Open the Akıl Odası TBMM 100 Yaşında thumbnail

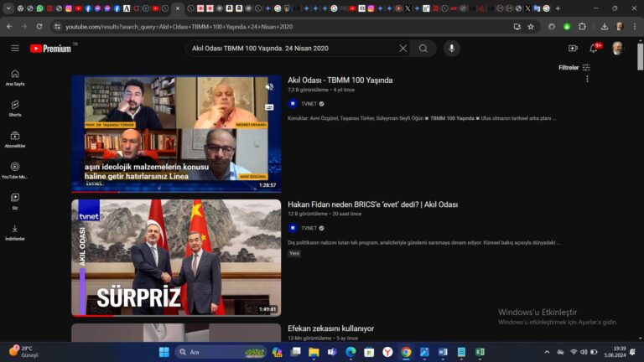pyautogui.click(x=176, y=133)
